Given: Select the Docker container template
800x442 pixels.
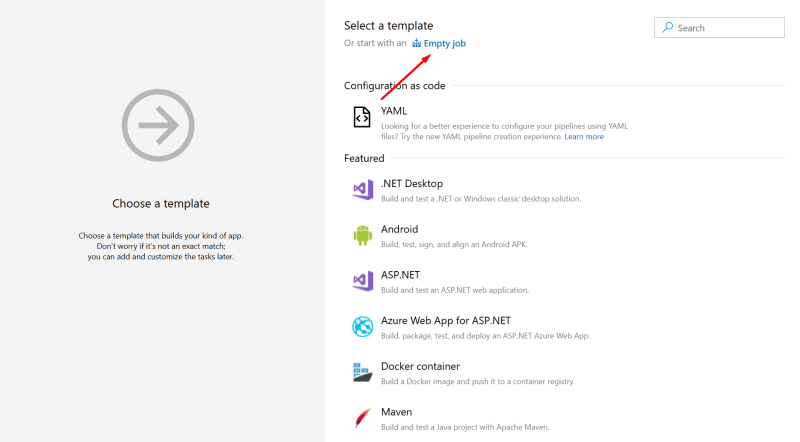Looking at the screenshot, I should pyautogui.click(x=420, y=366).
